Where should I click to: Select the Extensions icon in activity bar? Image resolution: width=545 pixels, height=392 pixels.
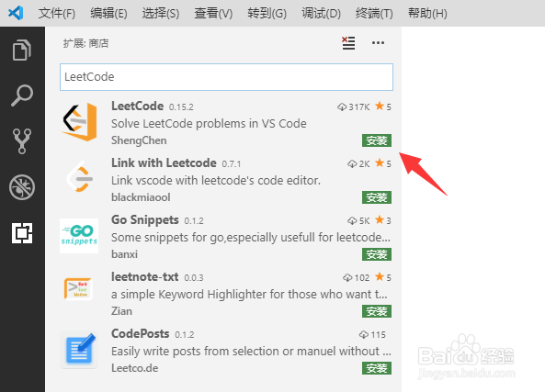point(22,233)
